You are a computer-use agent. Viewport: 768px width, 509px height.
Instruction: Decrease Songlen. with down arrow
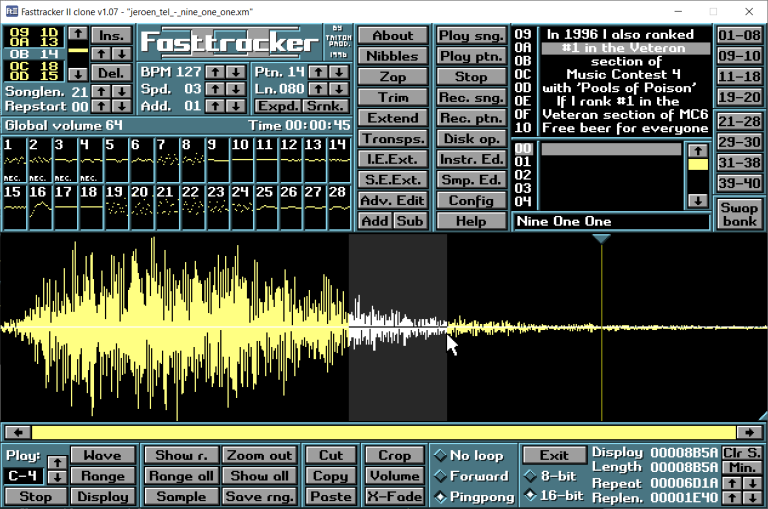click(x=122, y=92)
